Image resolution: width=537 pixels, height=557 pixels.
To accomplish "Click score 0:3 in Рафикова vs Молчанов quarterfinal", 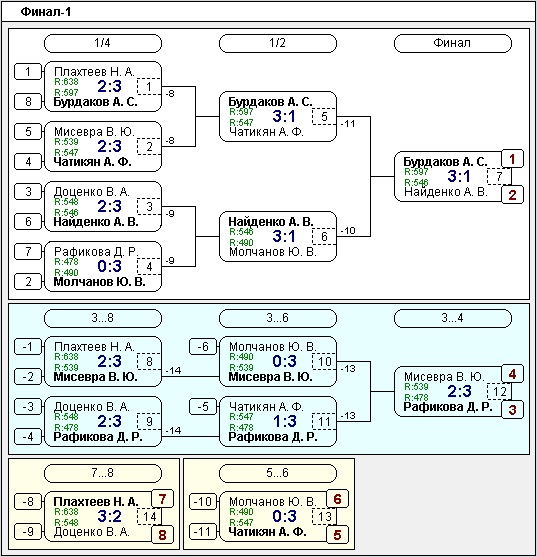I will (109, 266).
